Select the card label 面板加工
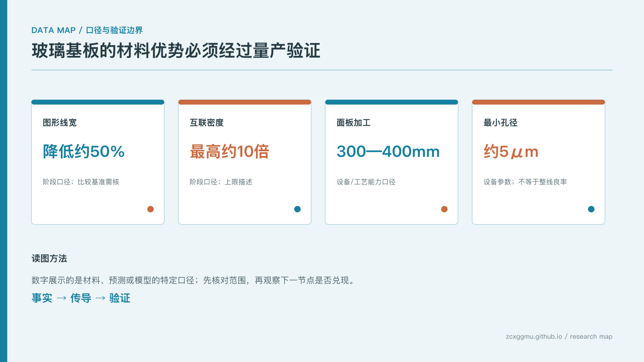The image size is (644, 362). (x=353, y=123)
